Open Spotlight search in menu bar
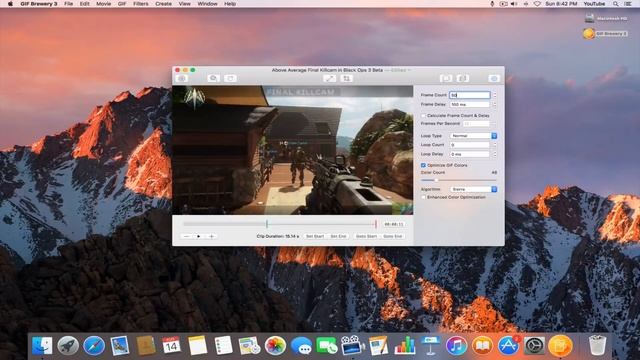This screenshot has width=640, height=360. [615, 4]
